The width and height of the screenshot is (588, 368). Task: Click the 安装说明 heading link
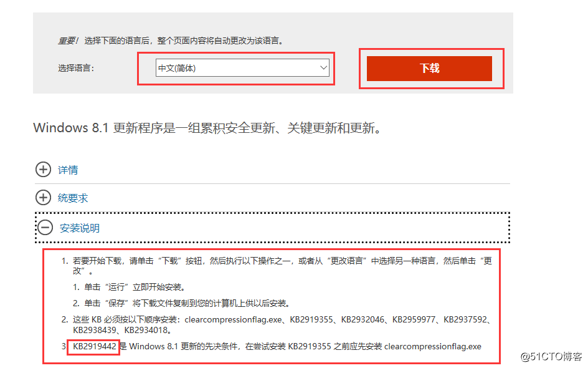80,228
